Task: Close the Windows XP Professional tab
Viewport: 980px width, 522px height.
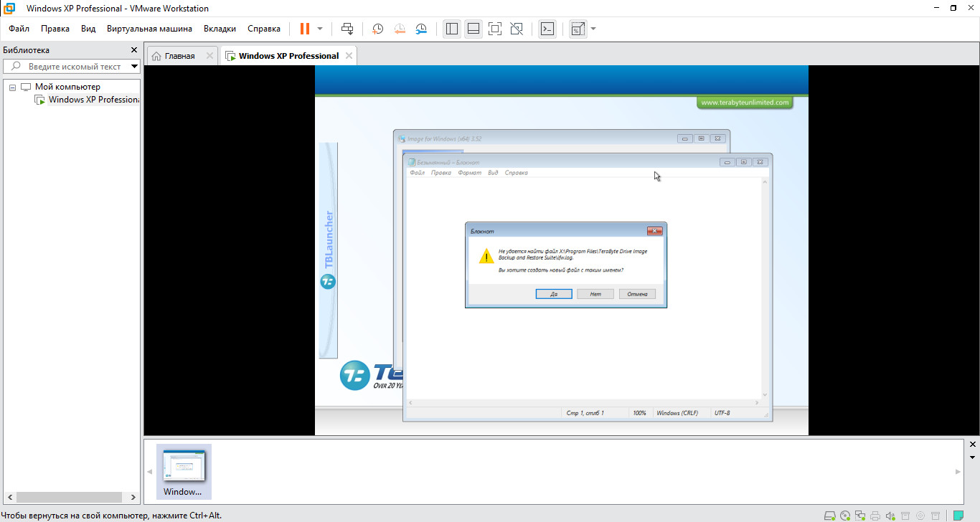Action: click(349, 56)
